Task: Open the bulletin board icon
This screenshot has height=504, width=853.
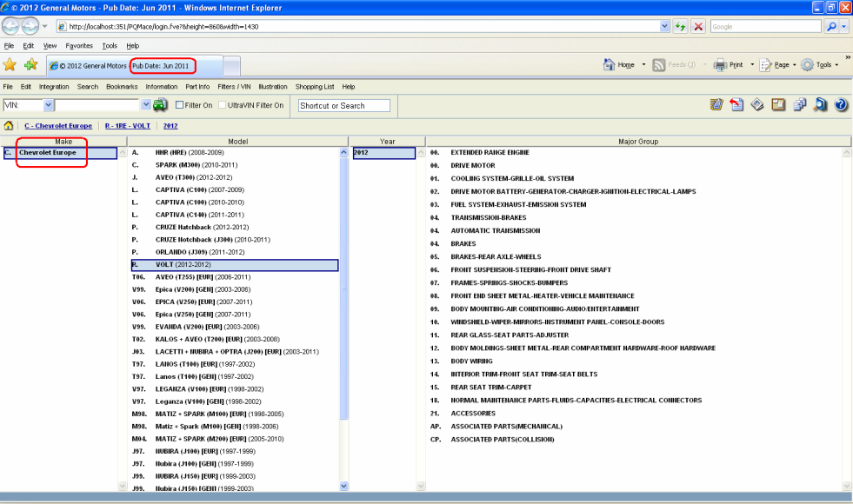Action: (778, 104)
